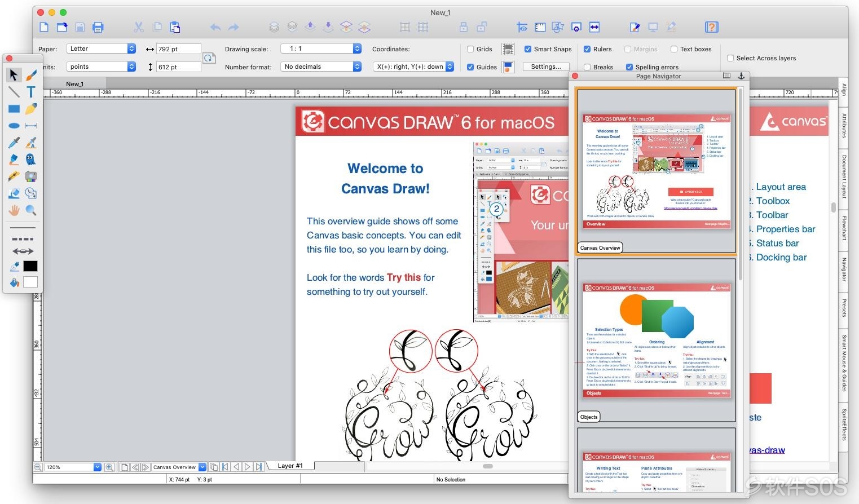This screenshot has width=859, height=504.
Task: Select Canvas Overview page thumbnail in Navigator
Action: (x=657, y=171)
